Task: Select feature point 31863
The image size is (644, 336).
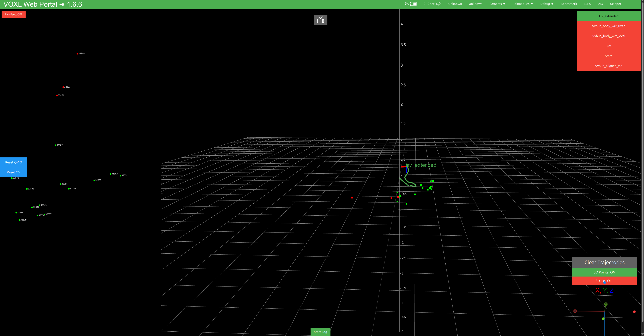Action: coord(111,174)
